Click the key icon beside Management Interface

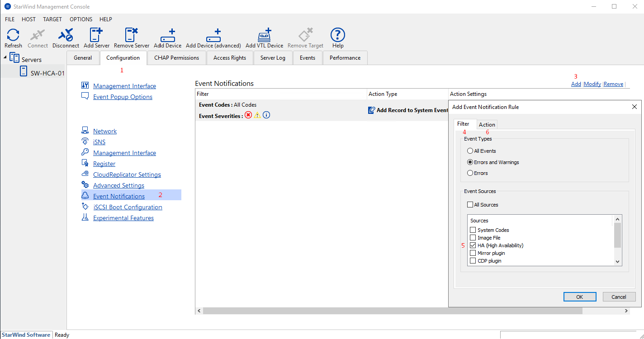[85, 152]
